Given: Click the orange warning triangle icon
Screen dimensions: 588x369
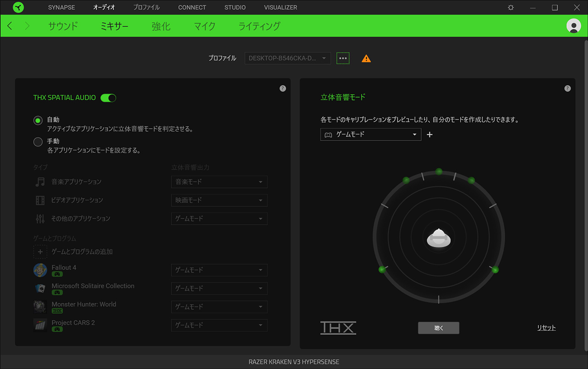Looking at the screenshot, I should click(x=366, y=58).
